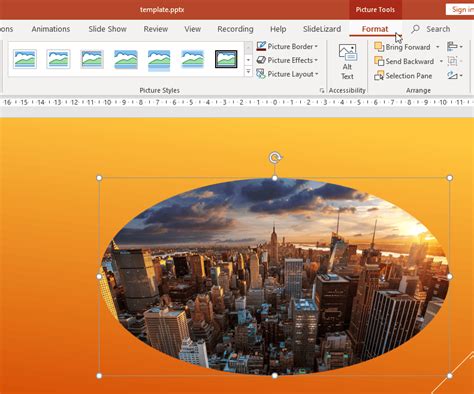Apply the third picture style thumbnail
This screenshot has height=394, width=474.
click(x=92, y=59)
